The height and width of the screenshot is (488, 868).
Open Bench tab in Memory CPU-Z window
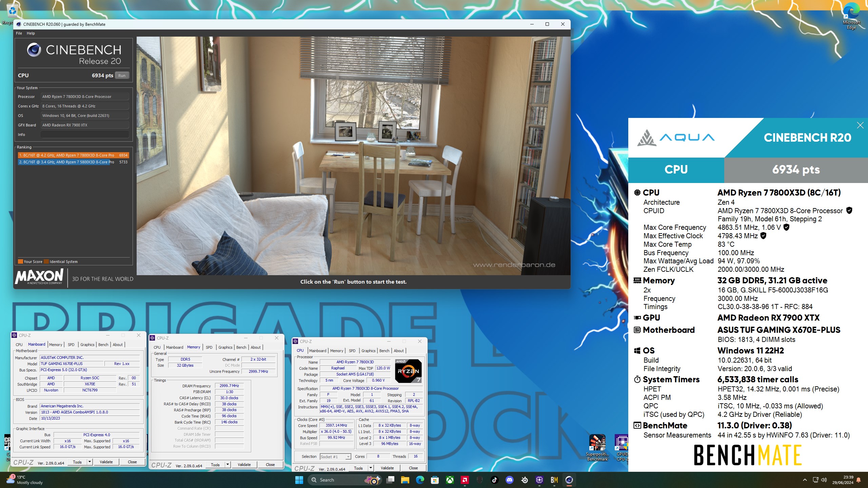241,347
